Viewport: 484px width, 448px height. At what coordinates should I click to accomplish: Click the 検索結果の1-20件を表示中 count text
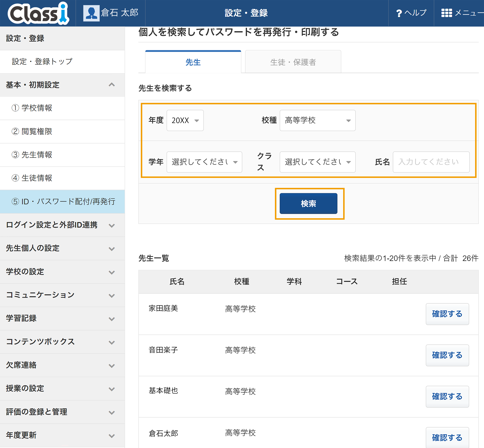tap(390, 258)
